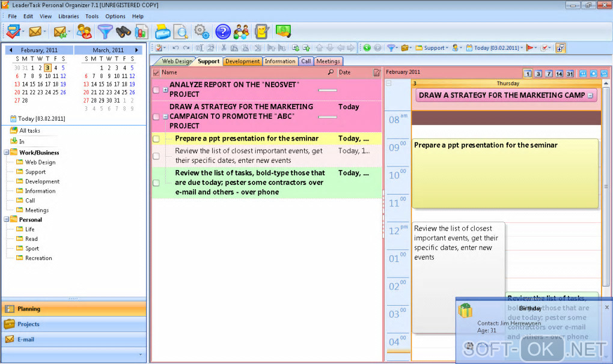Collapse the Work/Business tree group
Viewport: 613px width, 364px height.
coord(6,153)
